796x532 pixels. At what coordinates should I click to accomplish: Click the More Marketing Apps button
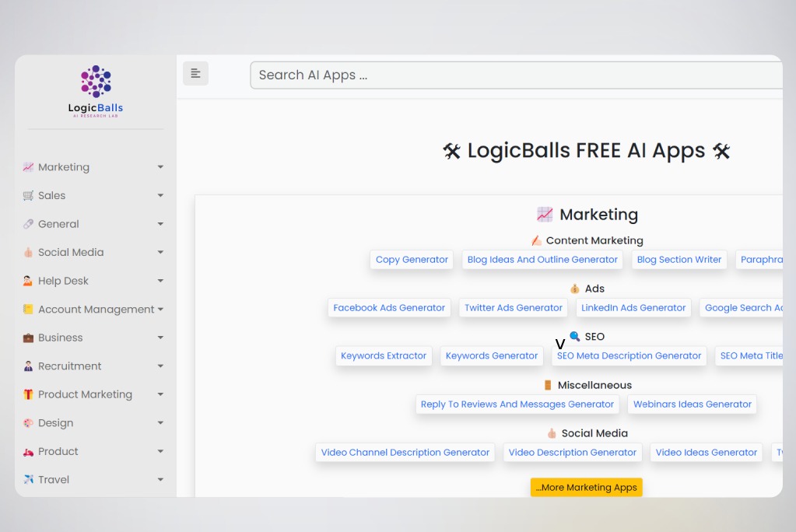[x=587, y=488]
